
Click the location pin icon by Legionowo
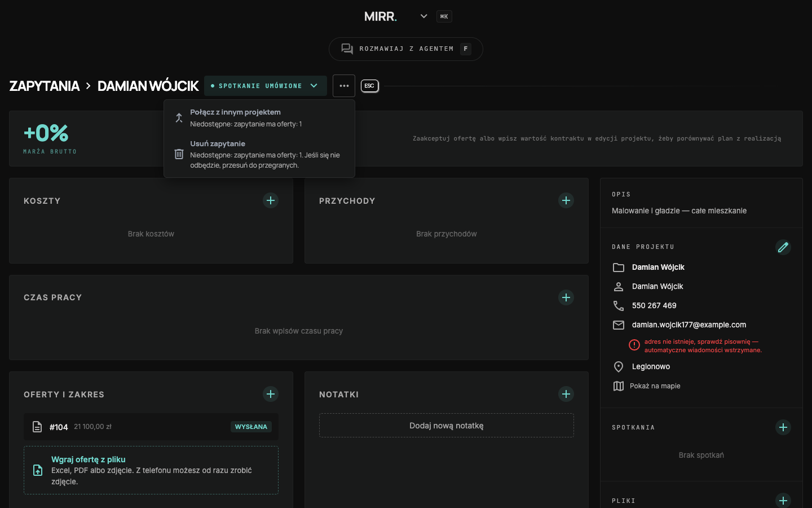[619, 366]
